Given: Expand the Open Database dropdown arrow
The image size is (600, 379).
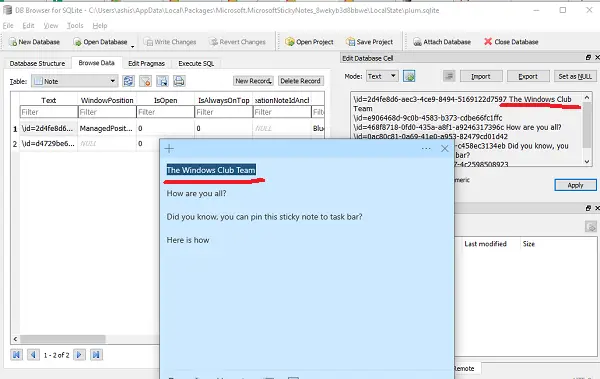Looking at the screenshot, I should 133,46.
